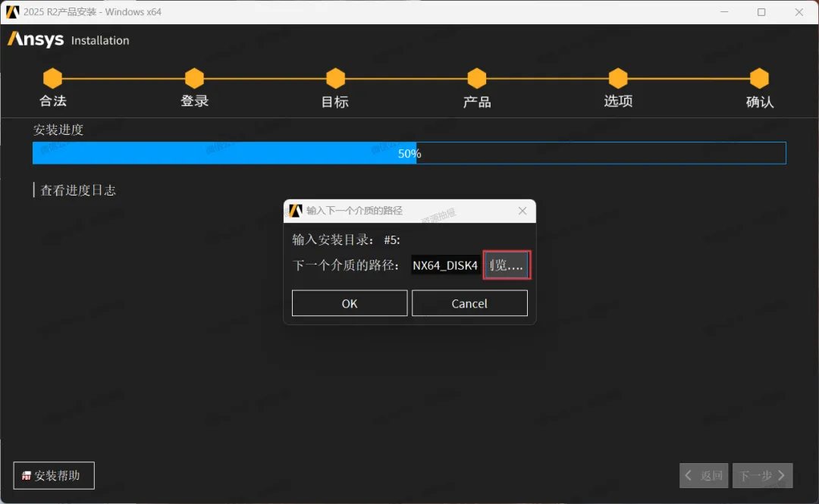Click the NX64_DISK4 path input field

[446, 265]
